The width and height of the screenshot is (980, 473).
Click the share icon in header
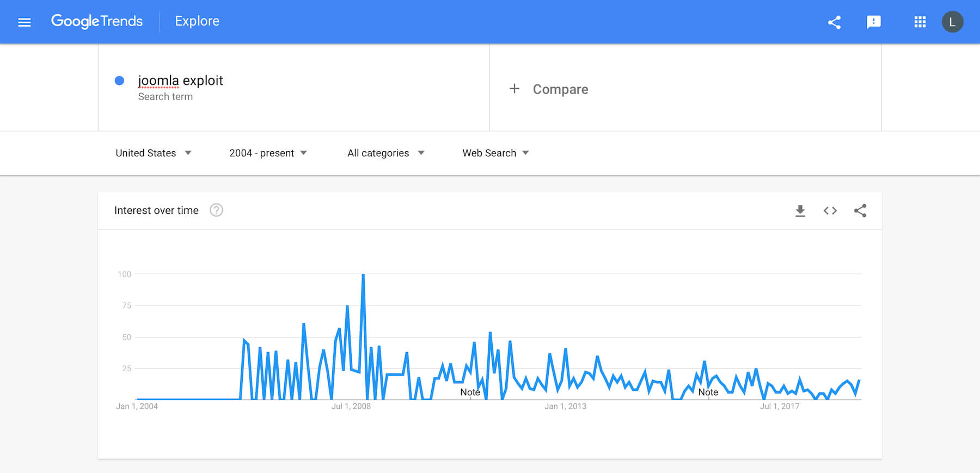[x=834, y=22]
